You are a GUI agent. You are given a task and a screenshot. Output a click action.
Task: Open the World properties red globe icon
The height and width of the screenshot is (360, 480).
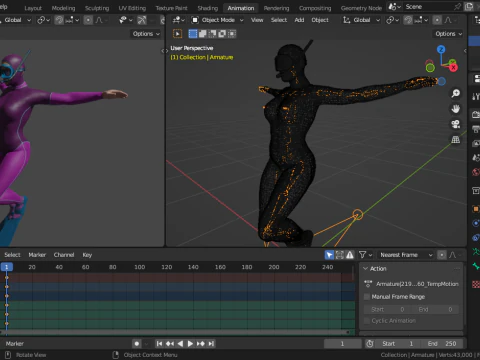(476, 172)
